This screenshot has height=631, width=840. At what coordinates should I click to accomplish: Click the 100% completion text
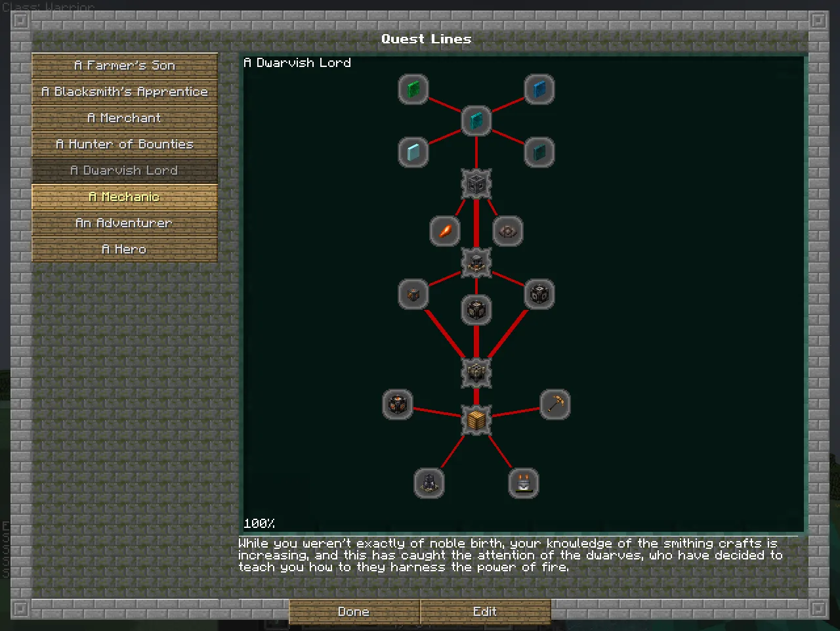tap(259, 523)
